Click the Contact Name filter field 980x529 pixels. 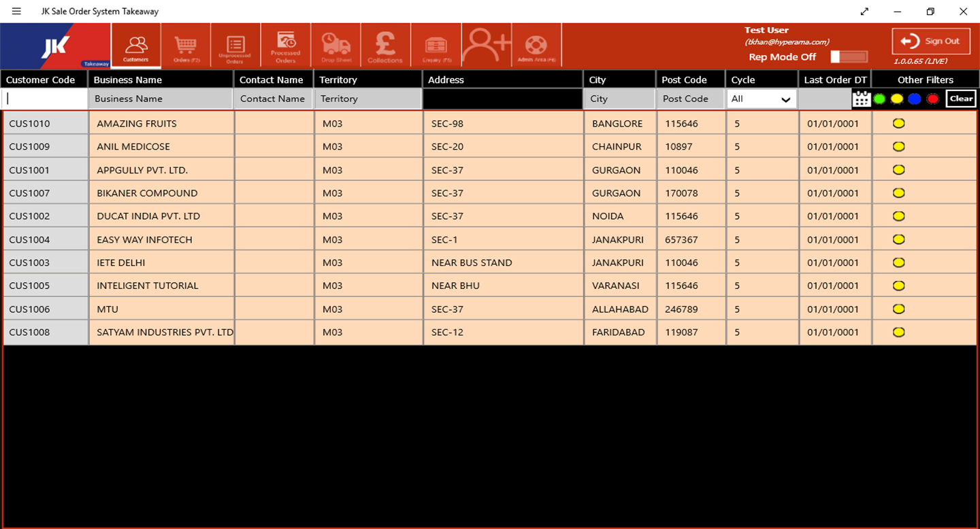274,99
